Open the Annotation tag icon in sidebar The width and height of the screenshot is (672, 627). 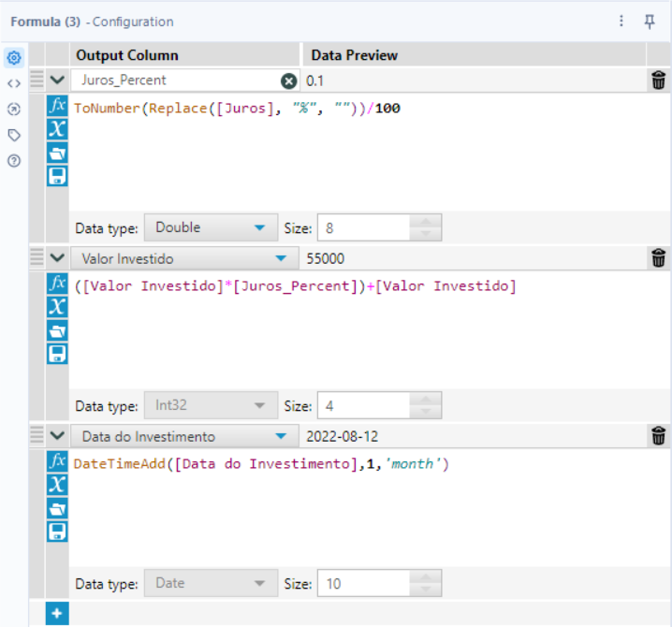pyautogui.click(x=14, y=135)
